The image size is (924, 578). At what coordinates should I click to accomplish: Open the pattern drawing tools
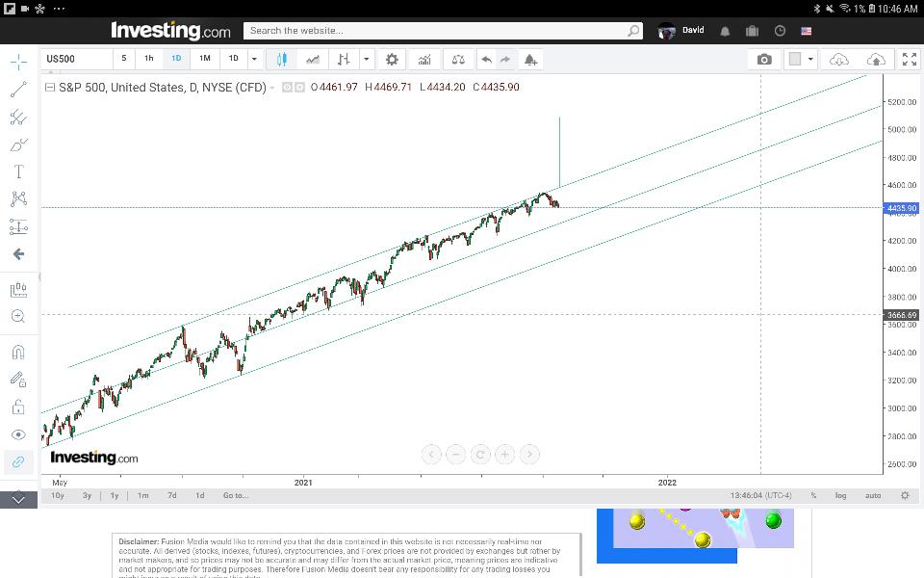[18, 198]
